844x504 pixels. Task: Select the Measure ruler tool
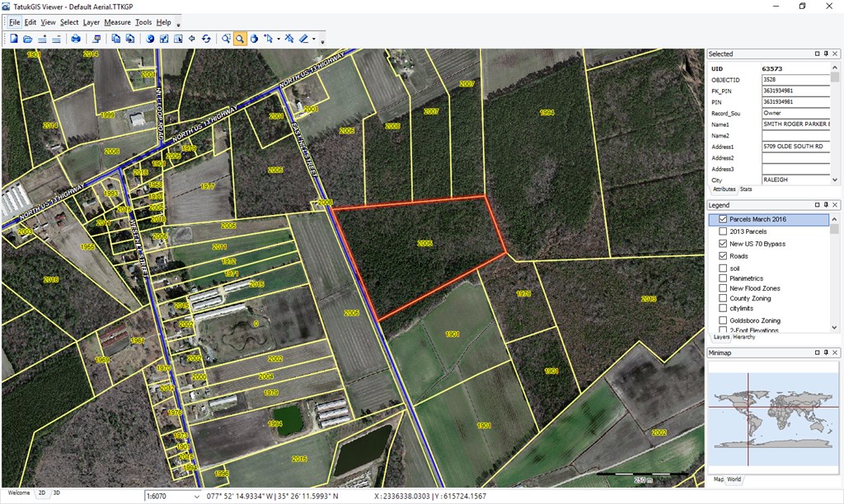click(303, 39)
